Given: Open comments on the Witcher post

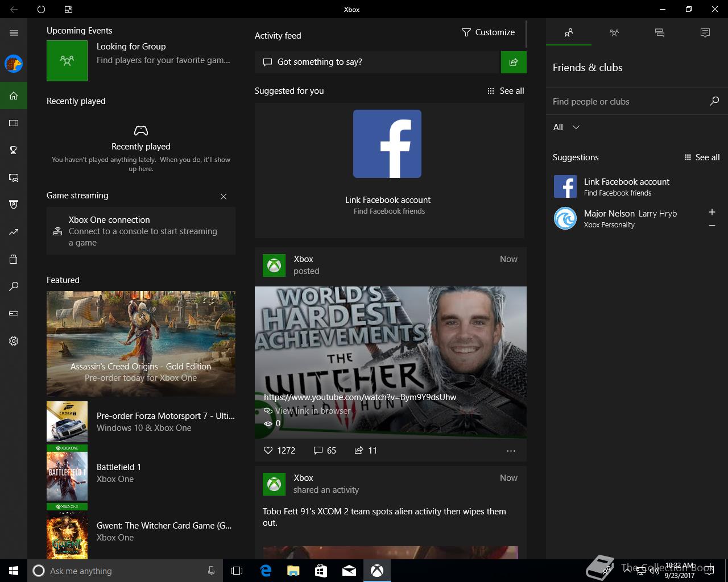Looking at the screenshot, I should click(325, 450).
